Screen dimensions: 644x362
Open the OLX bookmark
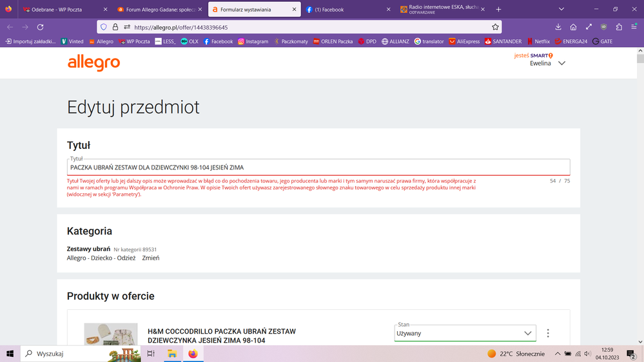[190, 41]
